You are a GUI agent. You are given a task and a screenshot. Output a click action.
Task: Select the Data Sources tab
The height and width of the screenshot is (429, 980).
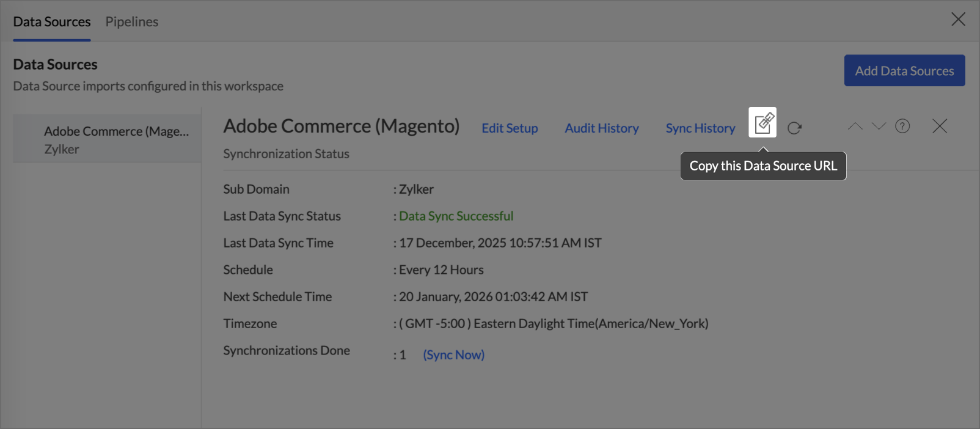pyautogui.click(x=52, y=21)
